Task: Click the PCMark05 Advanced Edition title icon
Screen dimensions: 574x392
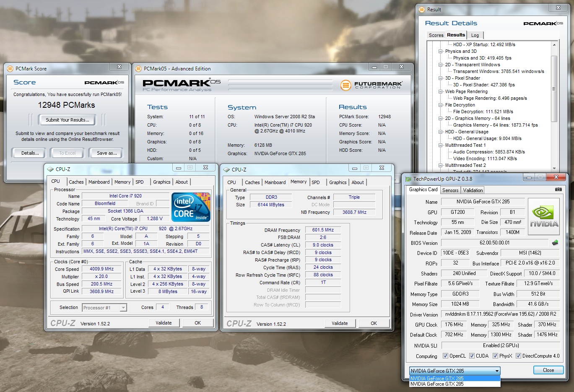Action: (x=139, y=68)
